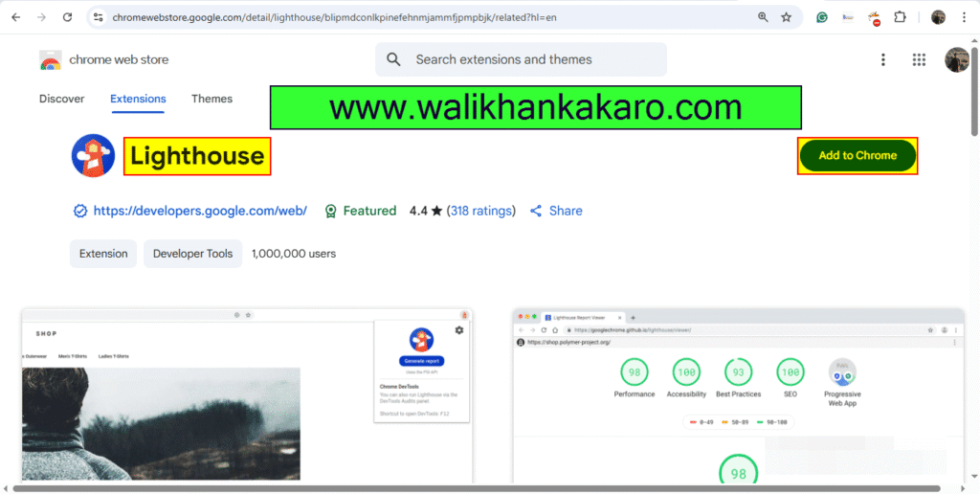The image size is (980, 494).
Task: Open the Chrome three-dot menu
Action: coord(965,17)
